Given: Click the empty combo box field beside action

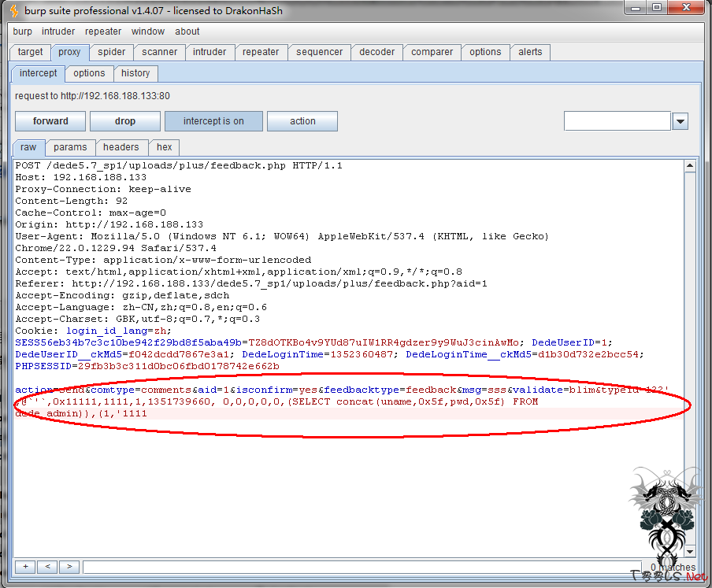Looking at the screenshot, I should coord(617,121).
